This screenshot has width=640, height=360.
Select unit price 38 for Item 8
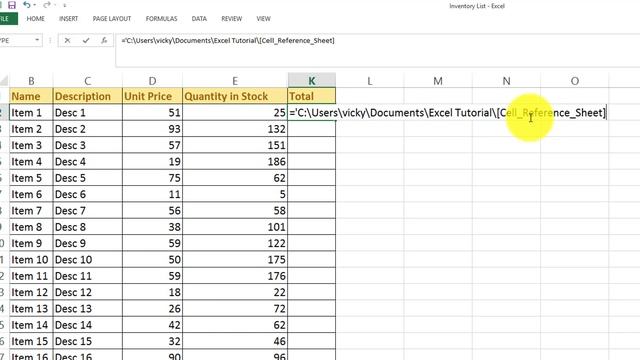(152, 227)
